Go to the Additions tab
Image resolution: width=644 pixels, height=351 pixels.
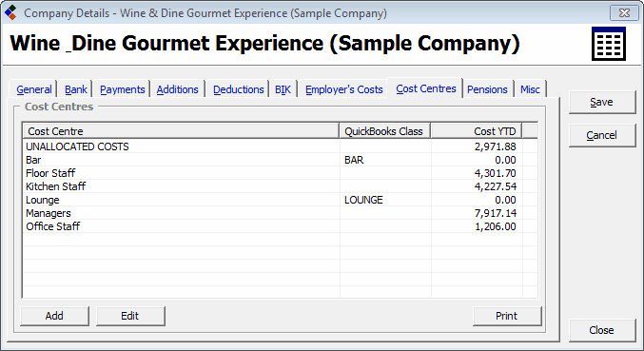pyautogui.click(x=178, y=89)
